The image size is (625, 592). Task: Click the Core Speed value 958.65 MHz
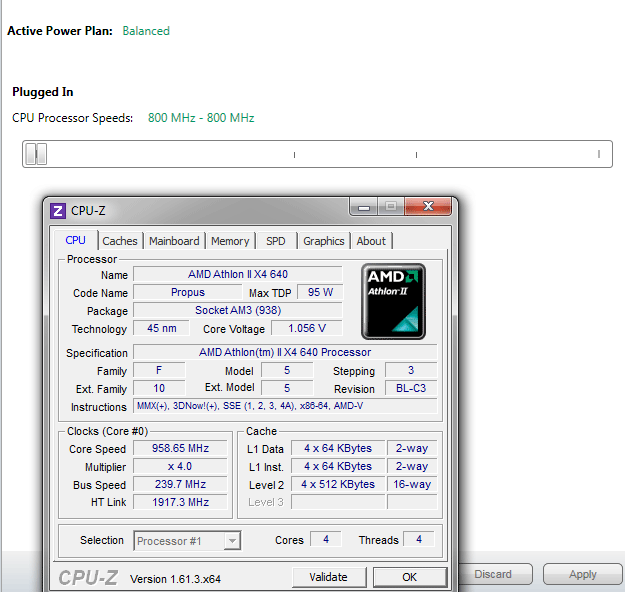tap(180, 448)
